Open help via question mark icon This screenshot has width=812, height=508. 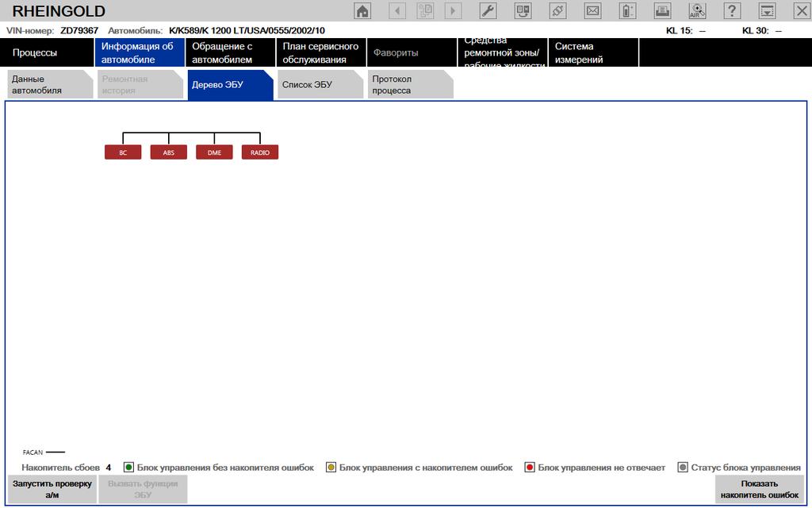coord(732,11)
